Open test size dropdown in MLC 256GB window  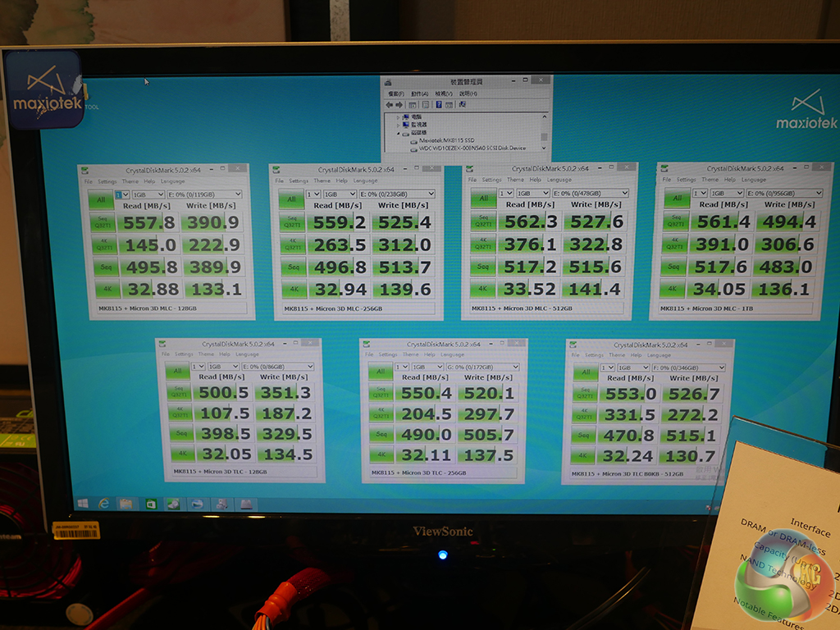pos(340,194)
